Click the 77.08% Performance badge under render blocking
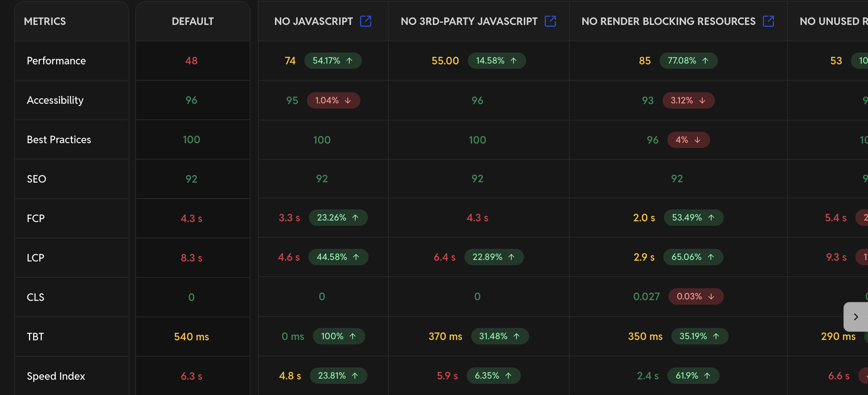This screenshot has height=395, width=868. [688, 61]
